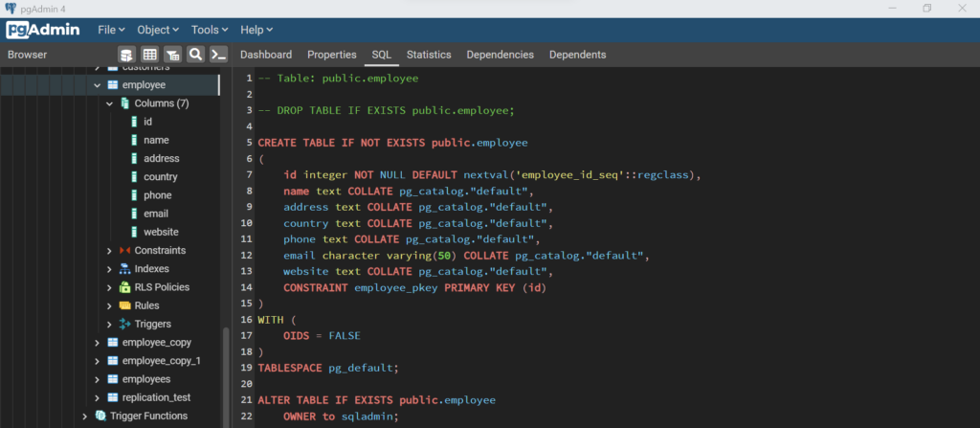The height and width of the screenshot is (428, 980).
Task: Collapse the employee table node
Action: click(x=97, y=84)
